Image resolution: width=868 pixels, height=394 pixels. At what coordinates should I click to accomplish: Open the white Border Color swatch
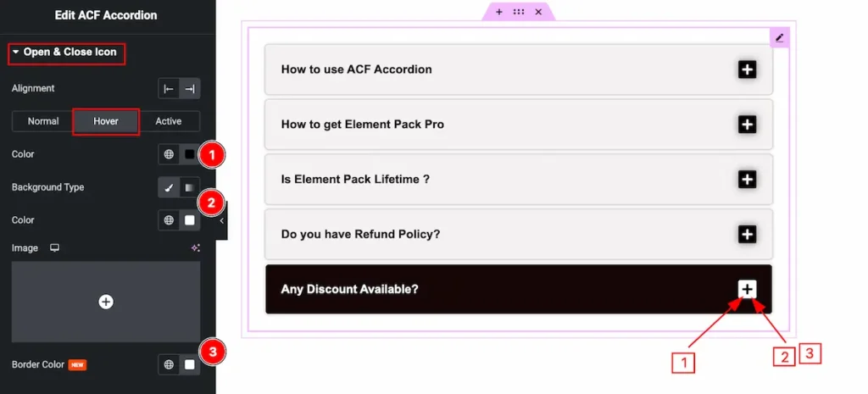(189, 364)
